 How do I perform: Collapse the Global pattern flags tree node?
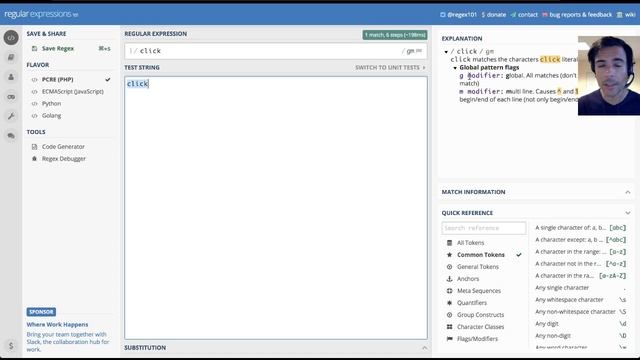(x=455, y=68)
